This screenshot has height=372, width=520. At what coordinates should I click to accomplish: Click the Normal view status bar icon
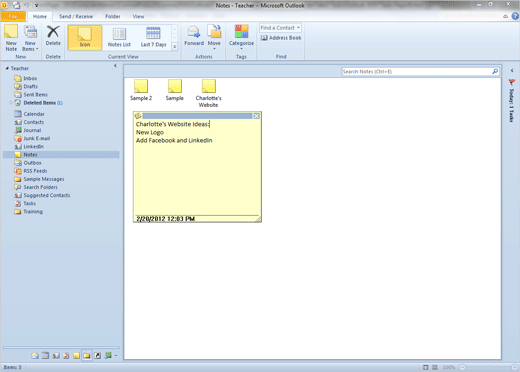tap(426, 367)
